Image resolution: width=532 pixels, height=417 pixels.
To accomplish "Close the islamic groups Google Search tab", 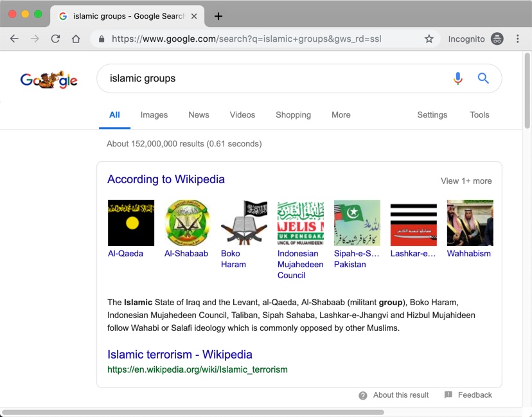I will coord(194,16).
